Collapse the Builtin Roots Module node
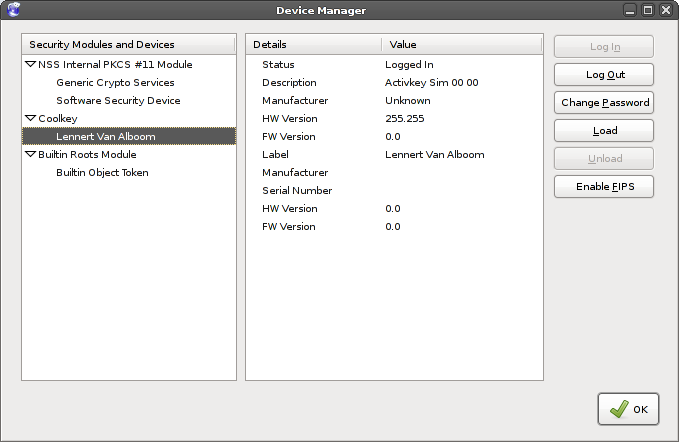 point(29,155)
